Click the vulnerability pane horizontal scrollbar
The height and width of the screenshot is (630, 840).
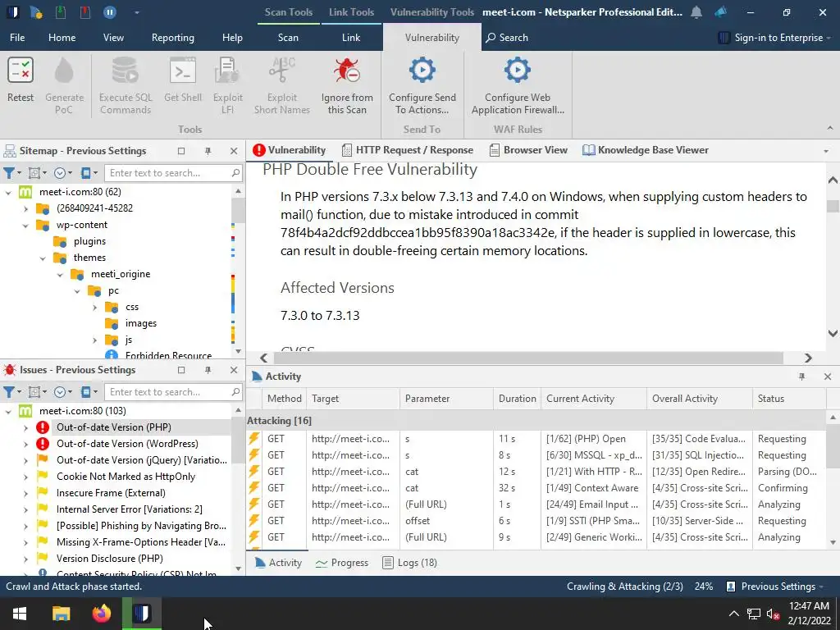click(x=528, y=358)
